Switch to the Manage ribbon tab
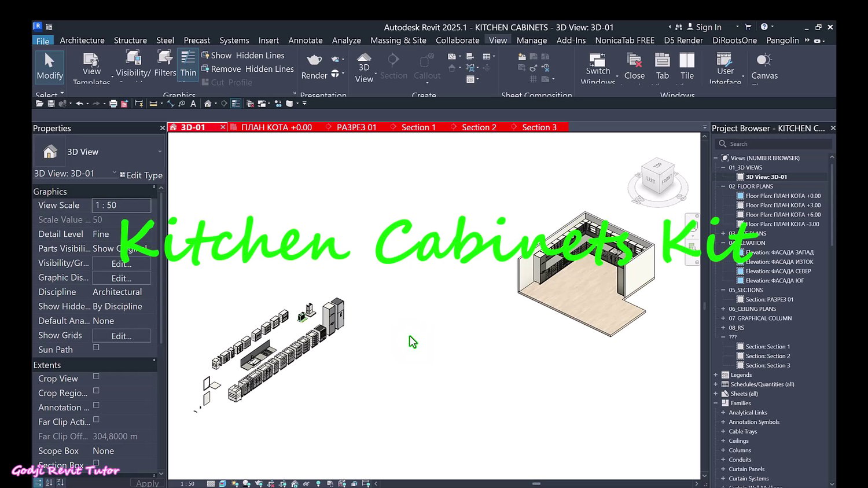This screenshot has height=488, width=868. [x=532, y=41]
